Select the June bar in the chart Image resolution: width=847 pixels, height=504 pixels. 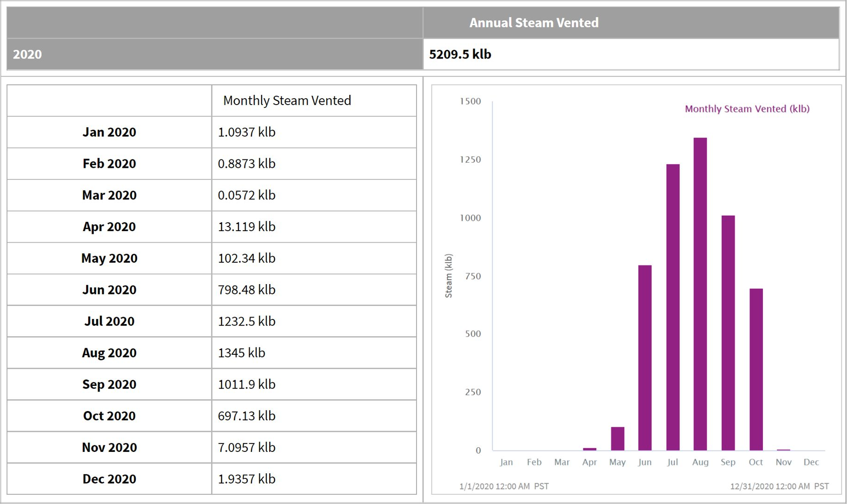(x=645, y=358)
